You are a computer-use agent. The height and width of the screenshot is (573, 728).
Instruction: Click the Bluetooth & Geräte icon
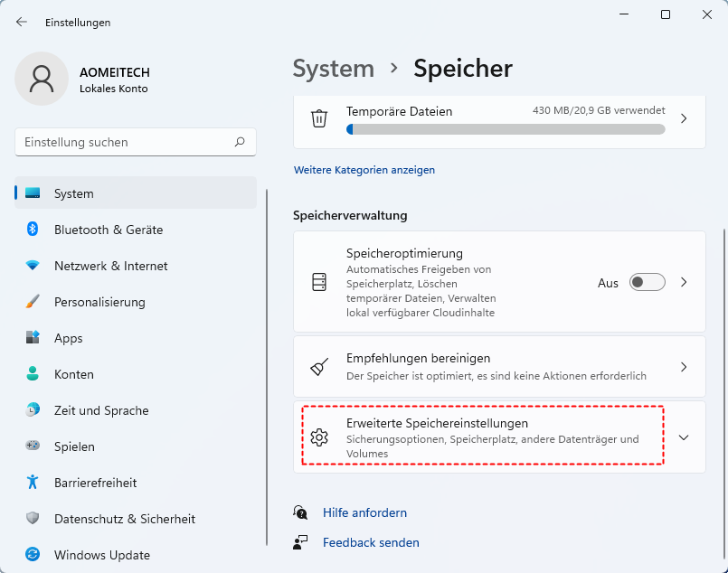[x=33, y=230]
